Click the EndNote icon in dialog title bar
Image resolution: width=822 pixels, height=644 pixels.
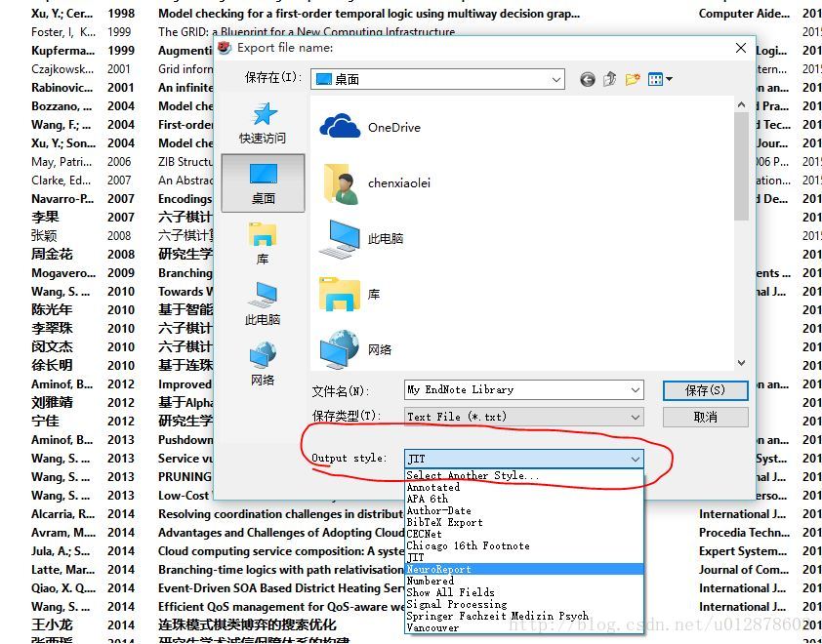click(x=225, y=48)
